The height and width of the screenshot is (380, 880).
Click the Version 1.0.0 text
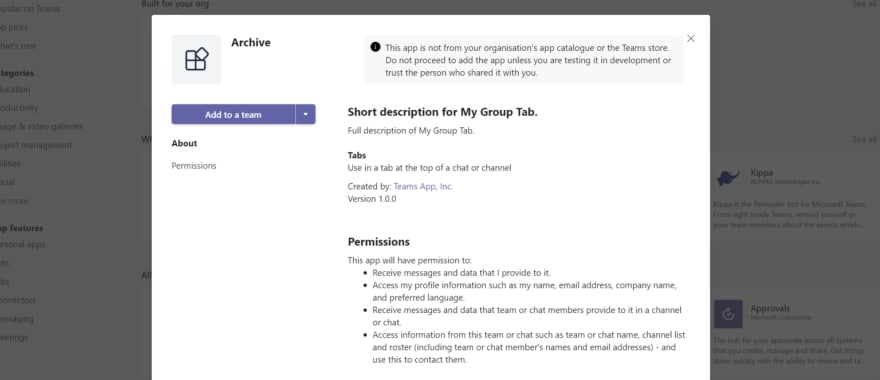[372, 199]
